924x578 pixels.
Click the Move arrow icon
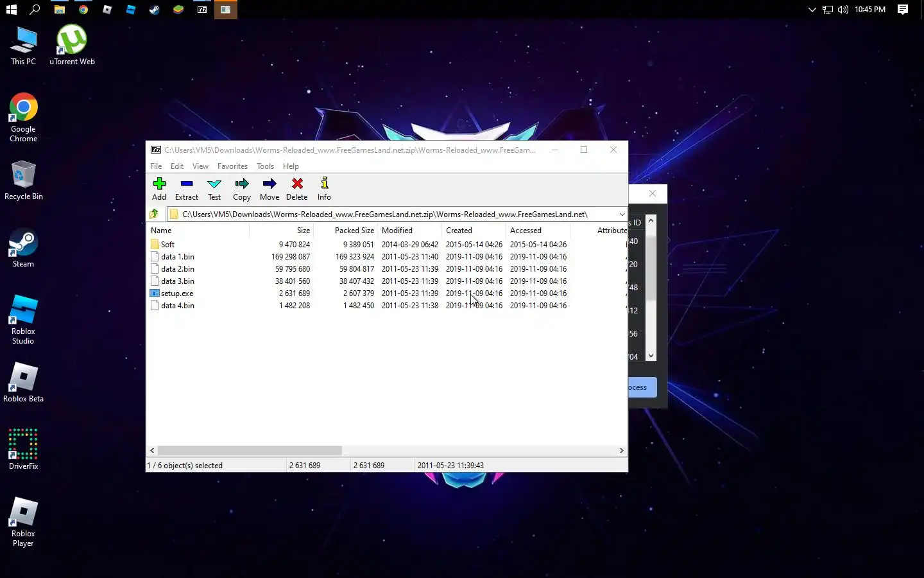[269, 184]
